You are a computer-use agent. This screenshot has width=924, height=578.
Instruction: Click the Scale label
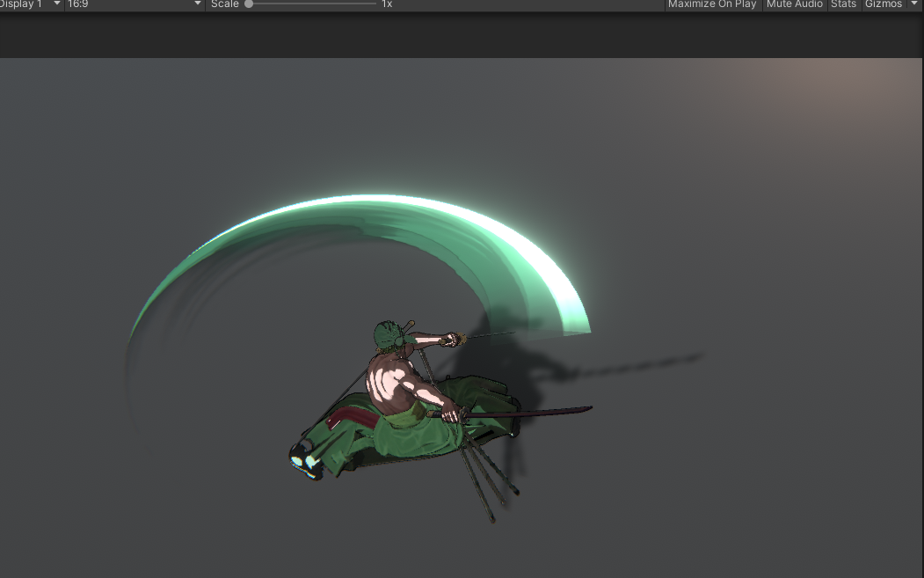coord(224,4)
